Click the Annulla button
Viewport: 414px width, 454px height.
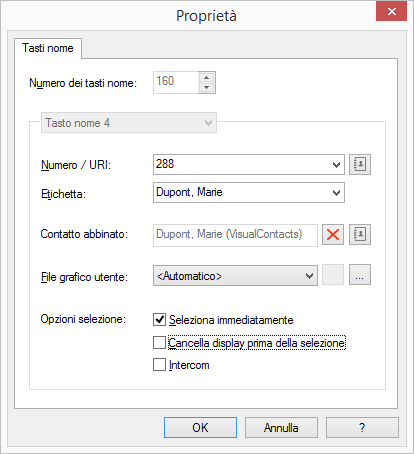281,428
